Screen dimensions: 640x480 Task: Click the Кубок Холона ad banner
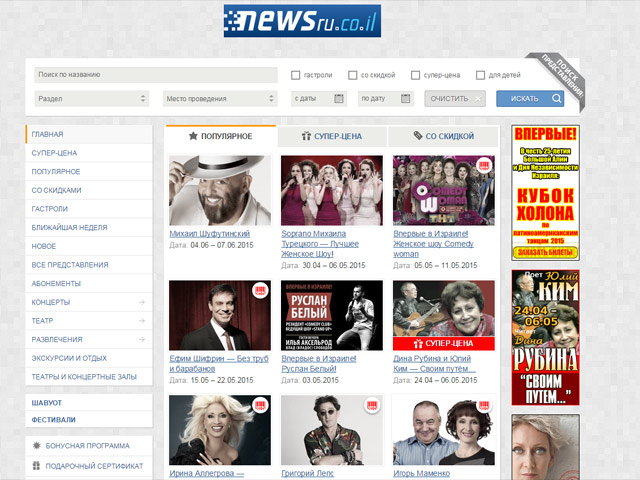[545, 193]
